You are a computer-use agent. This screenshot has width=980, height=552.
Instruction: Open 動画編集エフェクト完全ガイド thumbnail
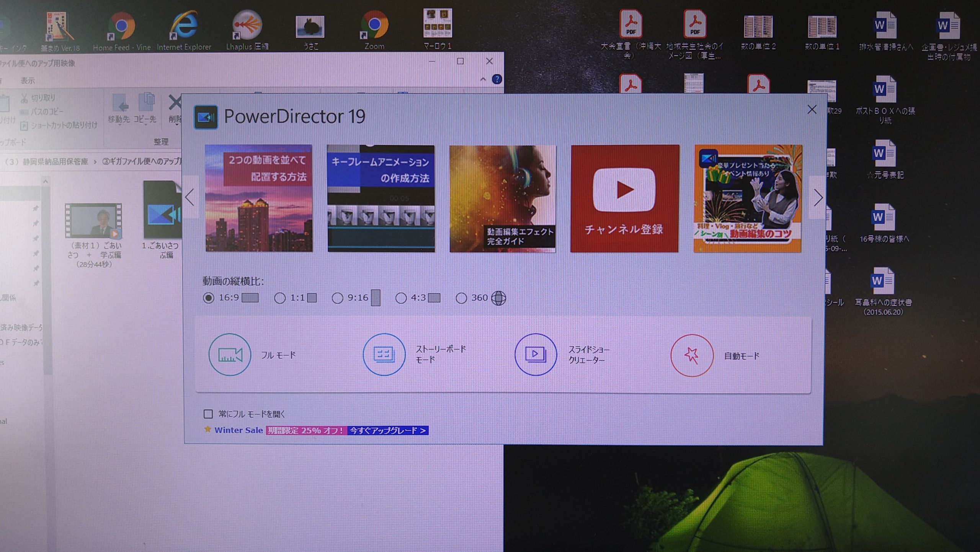[503, 199]
